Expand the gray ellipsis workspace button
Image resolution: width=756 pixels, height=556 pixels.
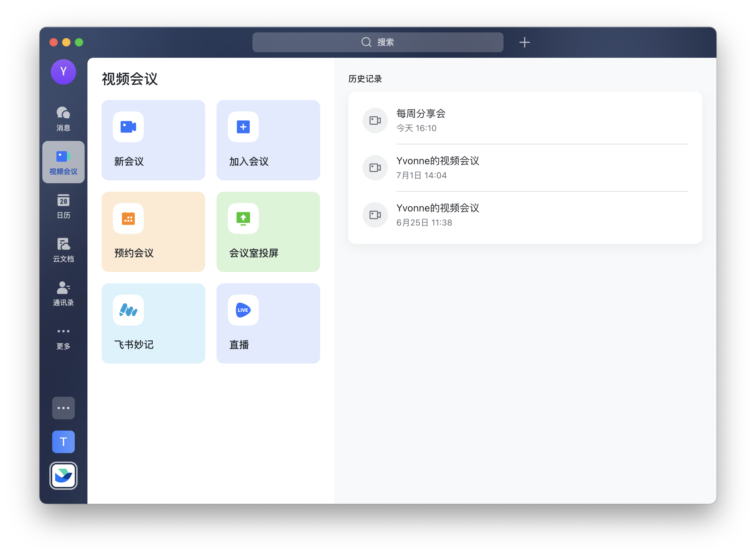(x=63, y=408)
